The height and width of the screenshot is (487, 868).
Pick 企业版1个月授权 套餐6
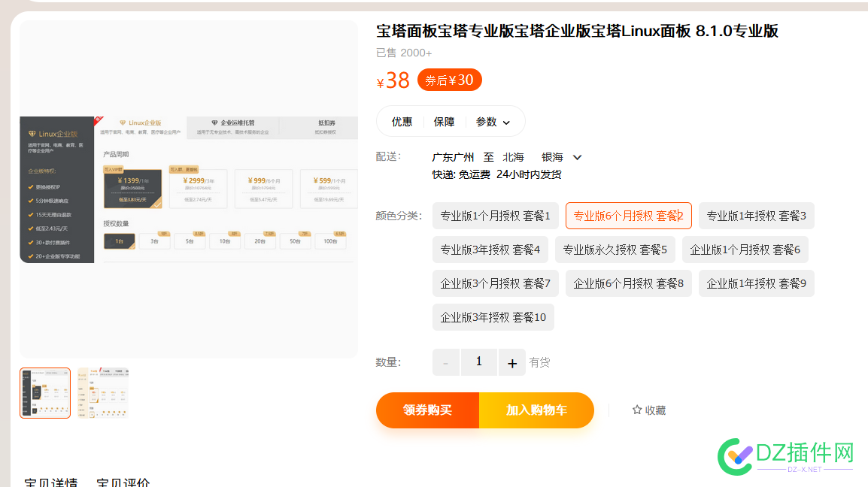tap(745, 250)
